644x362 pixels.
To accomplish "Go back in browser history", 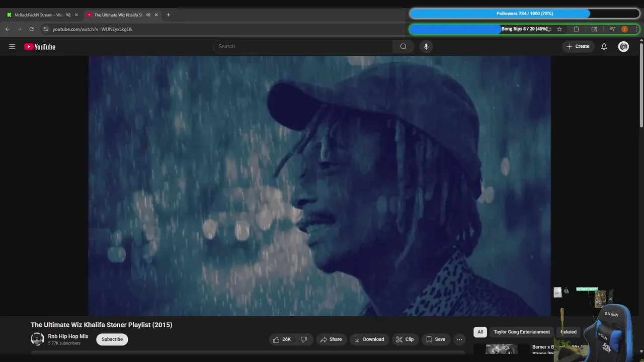I will [x=8, y=29].
